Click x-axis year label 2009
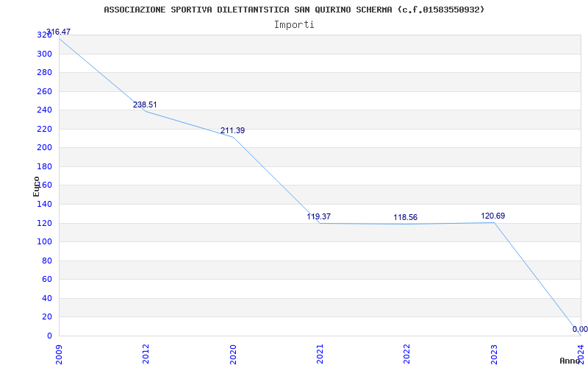The height and width of the screenshot is (368, 588). pyautogui.click(x=59, y=354)
